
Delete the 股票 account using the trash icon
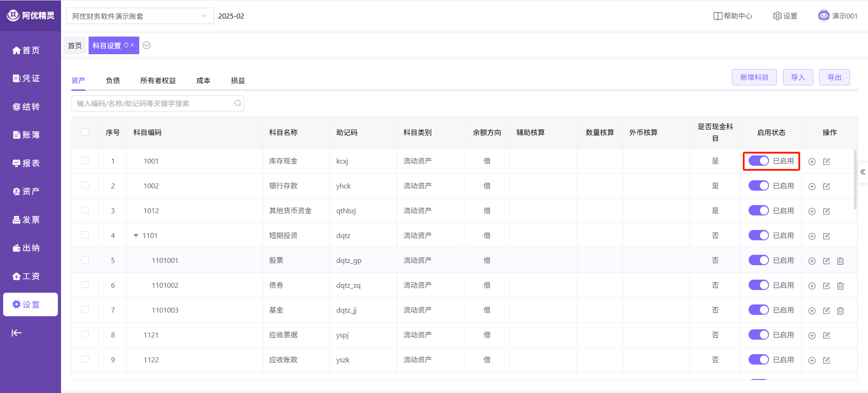(x=840, y=261)
